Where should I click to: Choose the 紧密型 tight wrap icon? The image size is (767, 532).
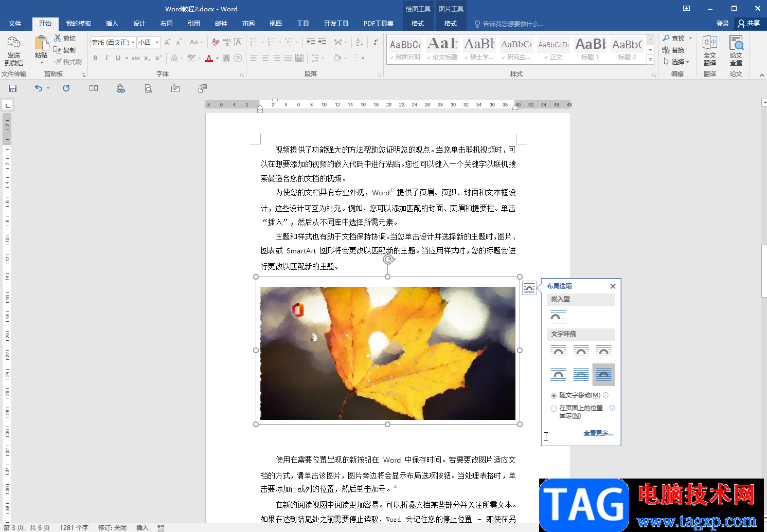pyautogui.click(x=581, y=352)
